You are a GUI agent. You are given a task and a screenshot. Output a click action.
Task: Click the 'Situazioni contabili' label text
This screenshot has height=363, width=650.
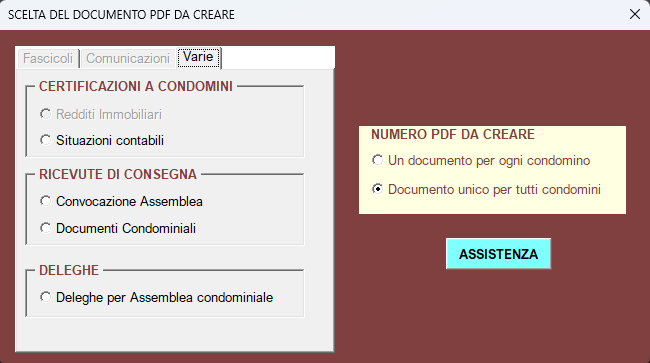coord(110,140)
